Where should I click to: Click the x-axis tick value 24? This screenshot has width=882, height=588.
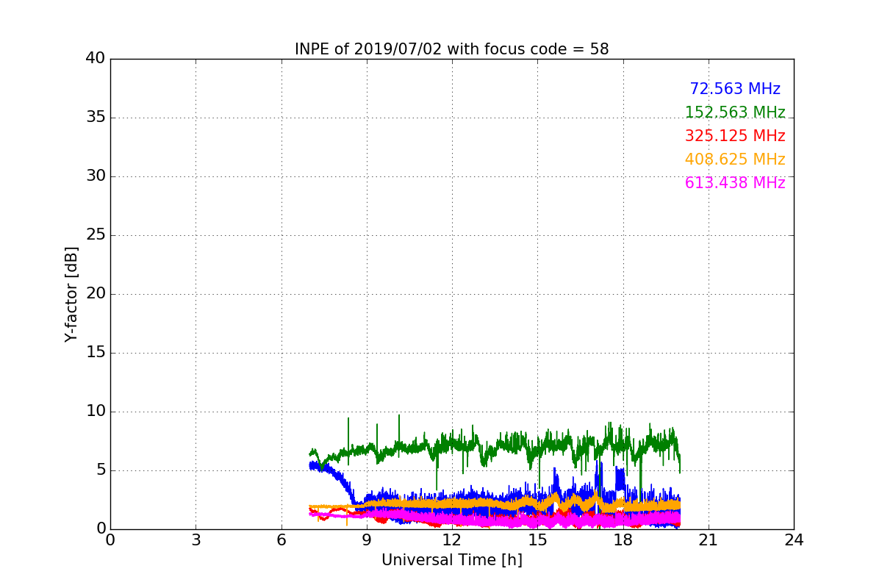tap(794, 540)
